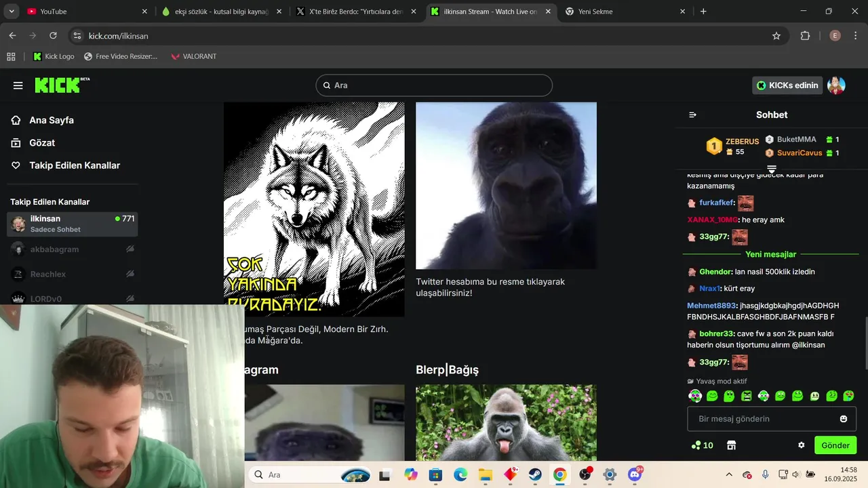
Task: Open the Kick Logo bookmark
Action: tap(54, 56)
